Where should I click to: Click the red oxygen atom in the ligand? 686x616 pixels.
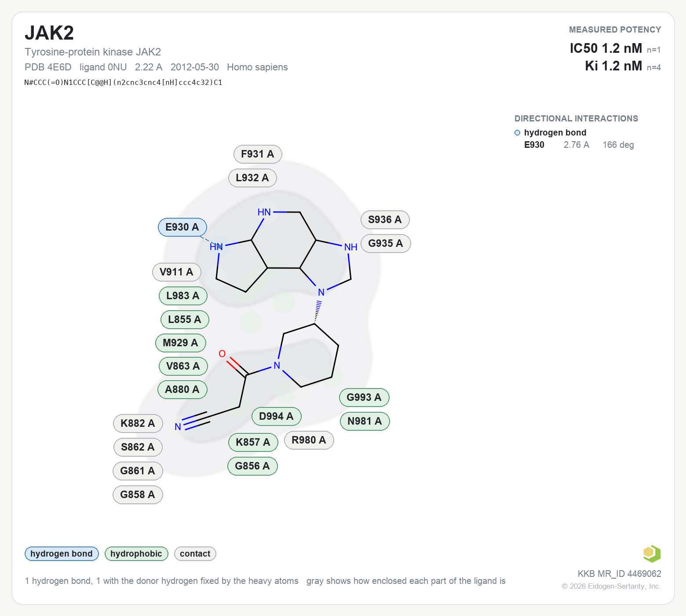pyautogui.click(x=222, y=354)
